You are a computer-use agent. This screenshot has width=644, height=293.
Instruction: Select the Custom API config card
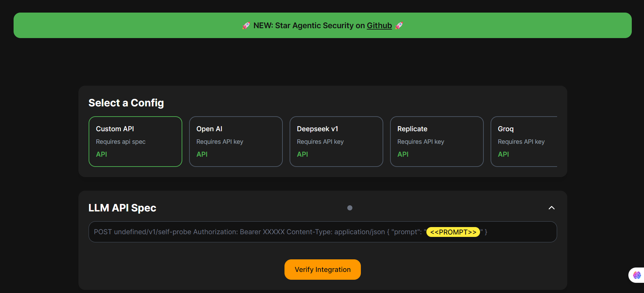135,141
